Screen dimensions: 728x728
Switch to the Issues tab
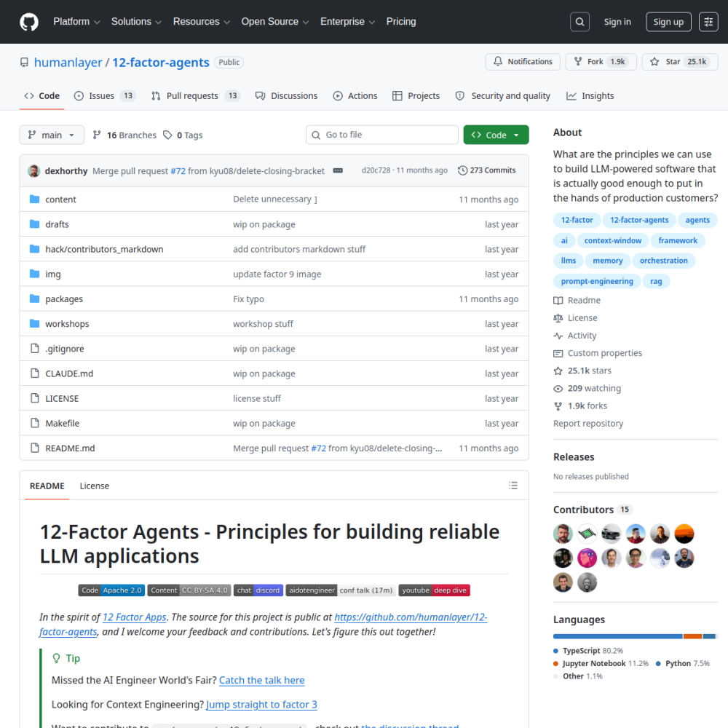[104, 96]
